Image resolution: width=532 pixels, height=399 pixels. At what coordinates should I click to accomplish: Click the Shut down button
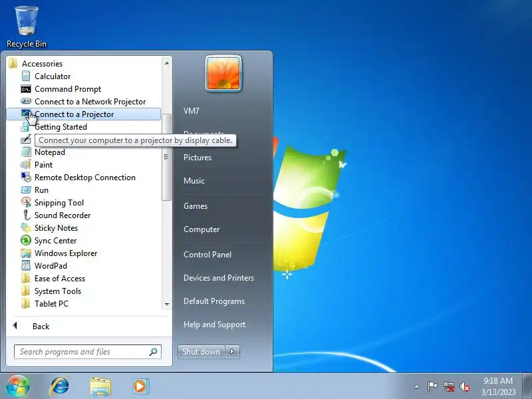[x=201, y=352]
